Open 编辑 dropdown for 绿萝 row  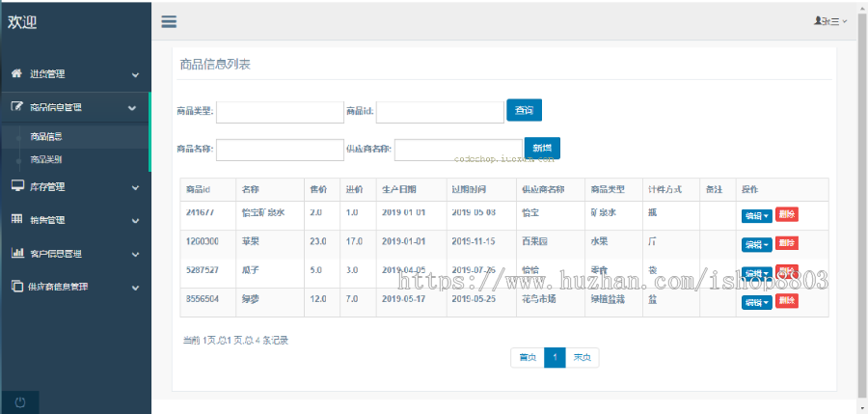tap(756, 302)
